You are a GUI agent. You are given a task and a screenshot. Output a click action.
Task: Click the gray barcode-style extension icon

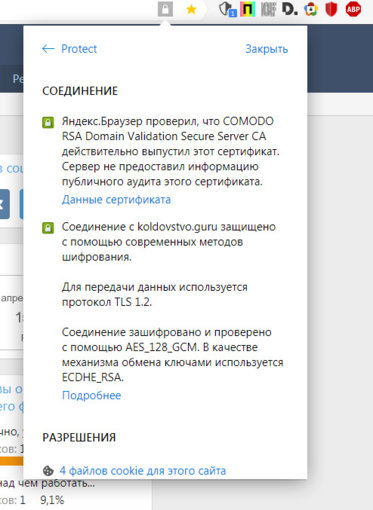tap(268, 9)
